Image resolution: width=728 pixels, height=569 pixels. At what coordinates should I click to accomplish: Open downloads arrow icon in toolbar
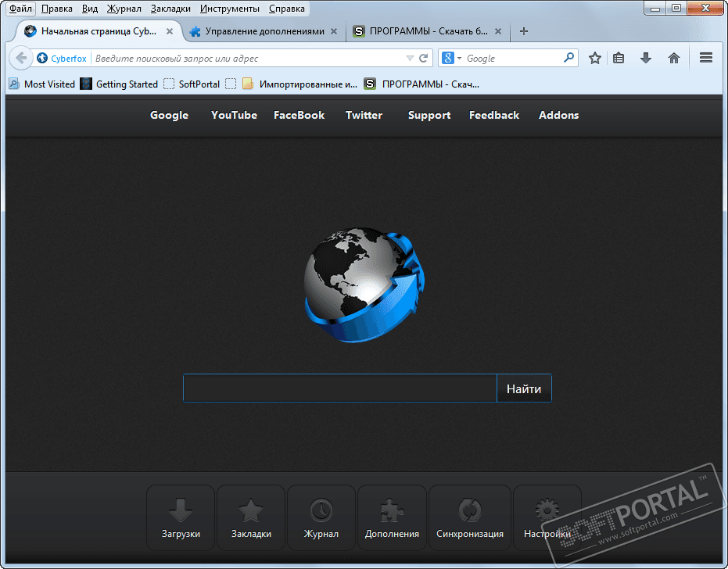(x=646, y=58)
